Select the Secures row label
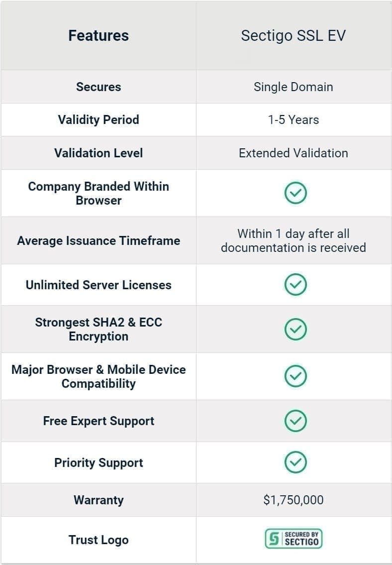The image size is (392, 565). coord(98,87)
